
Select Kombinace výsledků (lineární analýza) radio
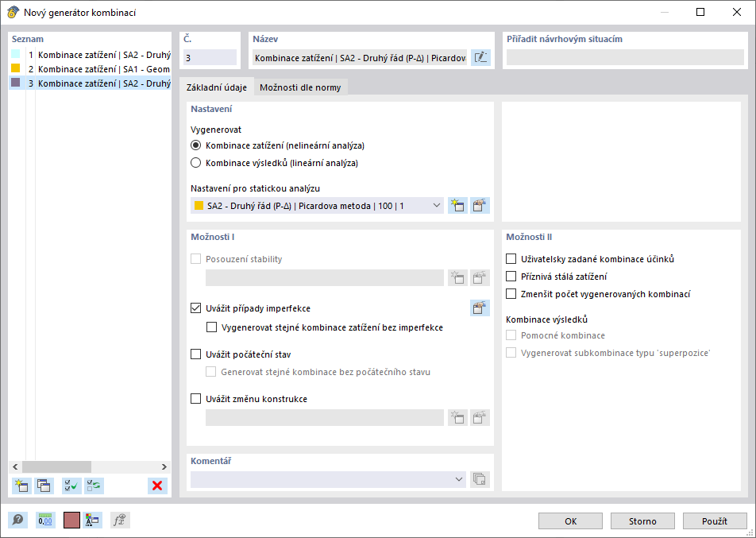coord(196,163)
